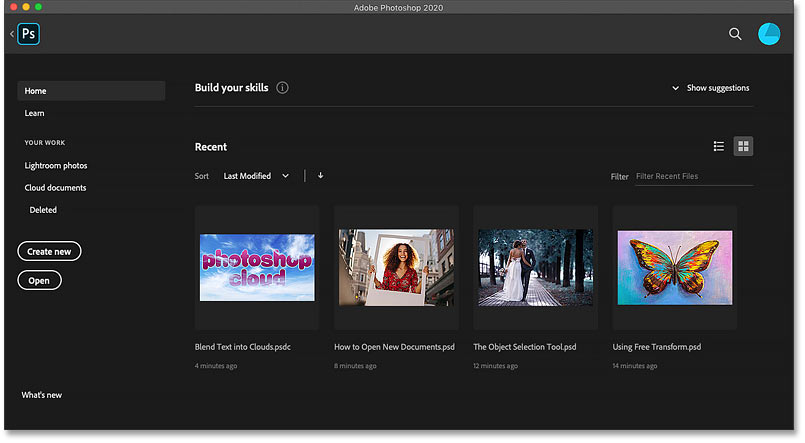Open the butterfly Free Transform thumbnail
Screen dimensions: 805x443
tap(675, 267)
